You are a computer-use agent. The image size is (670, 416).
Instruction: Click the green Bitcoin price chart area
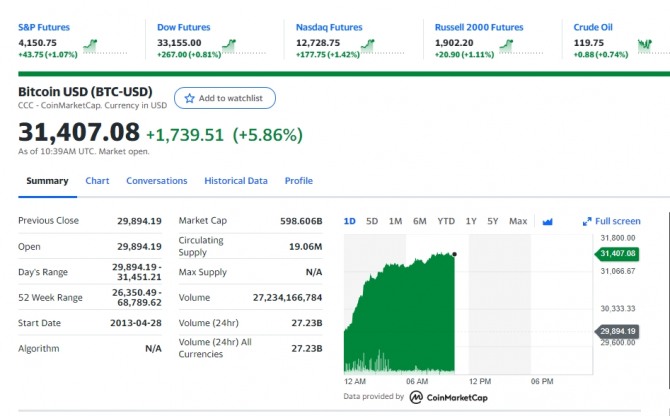pos(399,316)
